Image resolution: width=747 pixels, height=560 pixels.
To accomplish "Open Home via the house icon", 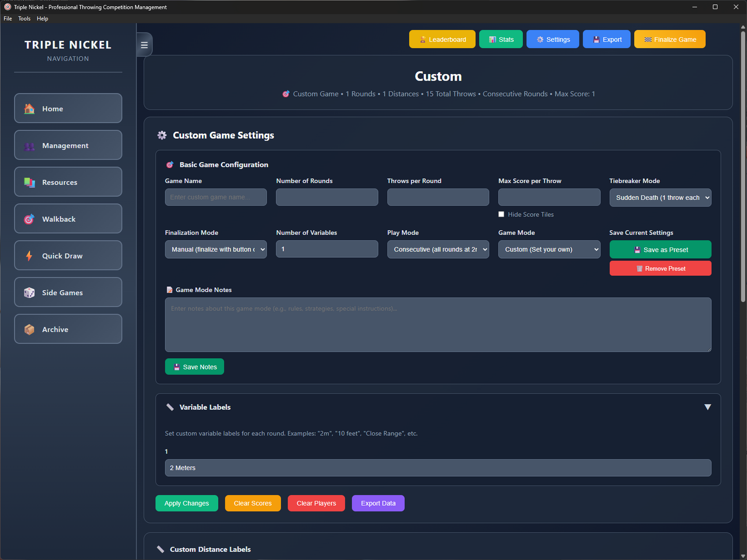I will (29, 108).
